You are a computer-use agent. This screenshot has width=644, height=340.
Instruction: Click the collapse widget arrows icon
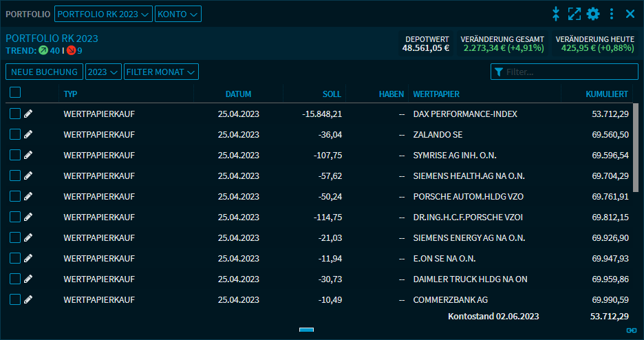point(556,14)
